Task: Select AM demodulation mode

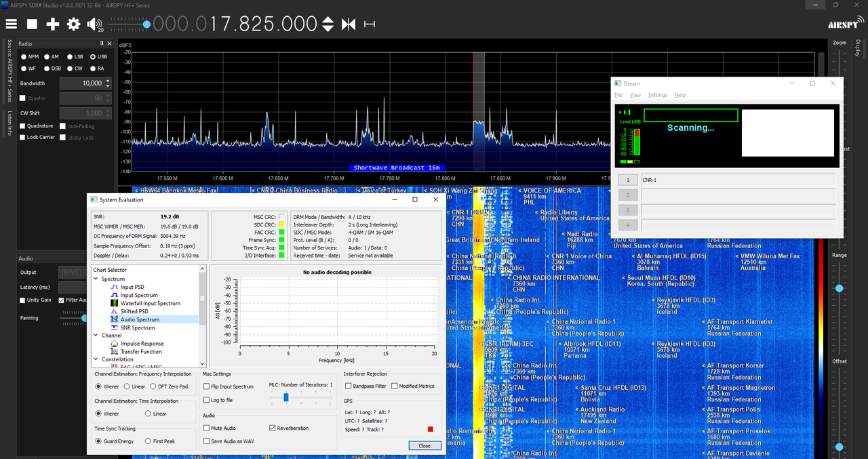Action: 47,57
